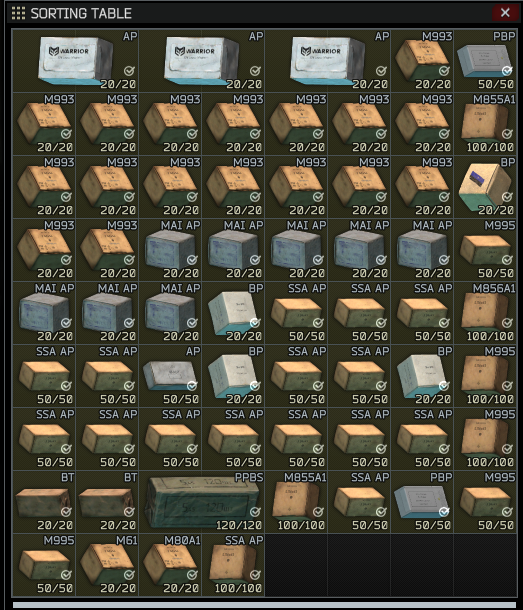
Task: Pick the SSA AP box between M855A1 and PBP
Action: point(359,502)
